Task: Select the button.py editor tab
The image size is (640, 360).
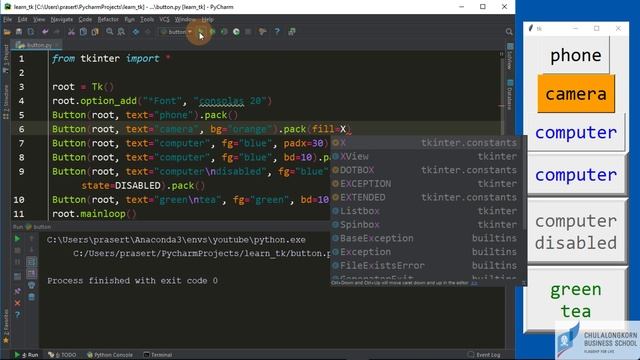Action: [37, 45]
